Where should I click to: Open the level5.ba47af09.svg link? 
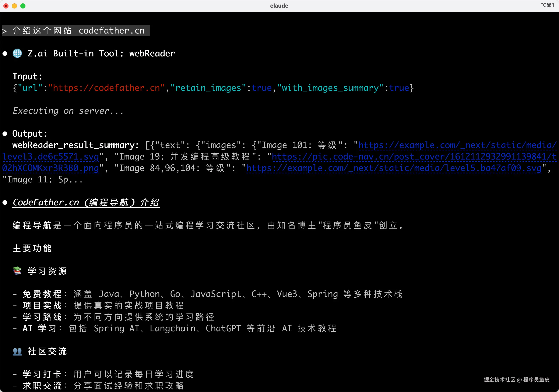coord(394,168)
